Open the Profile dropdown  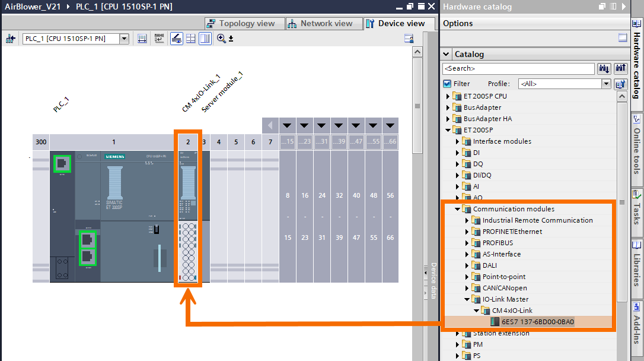[x=606, y=84]
